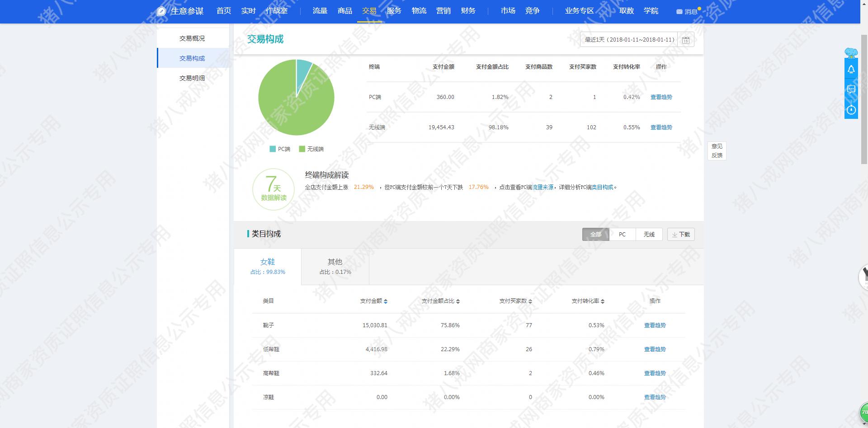Click the clock timer icon on right sidebar
This screenshot has height=428, width=868.
851,110
